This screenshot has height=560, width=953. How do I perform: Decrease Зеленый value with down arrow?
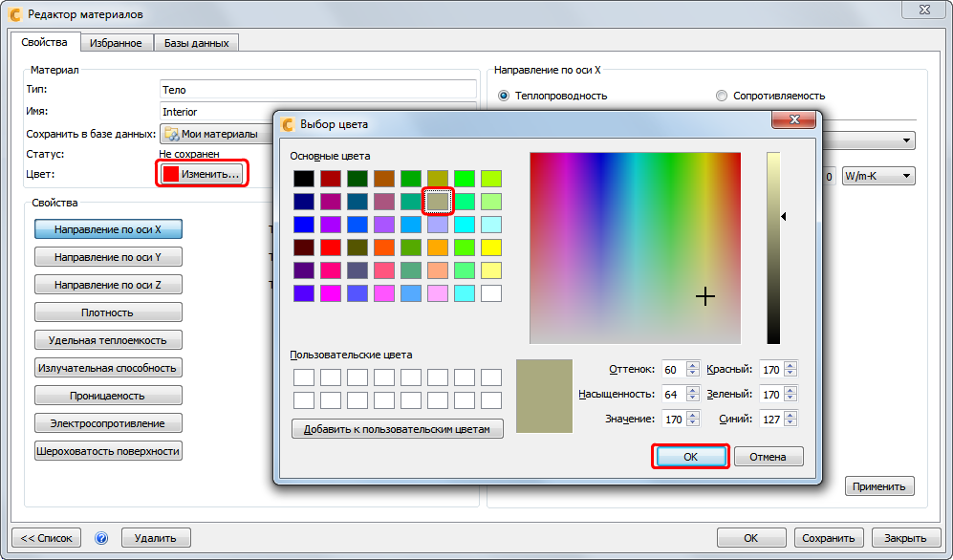pyautogui.click(x=791, y=398)
